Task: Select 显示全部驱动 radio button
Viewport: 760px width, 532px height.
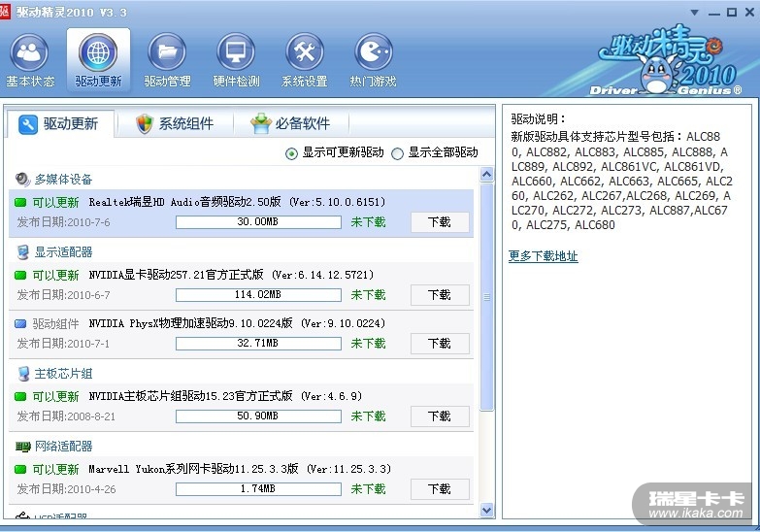Action: point(397,153)
